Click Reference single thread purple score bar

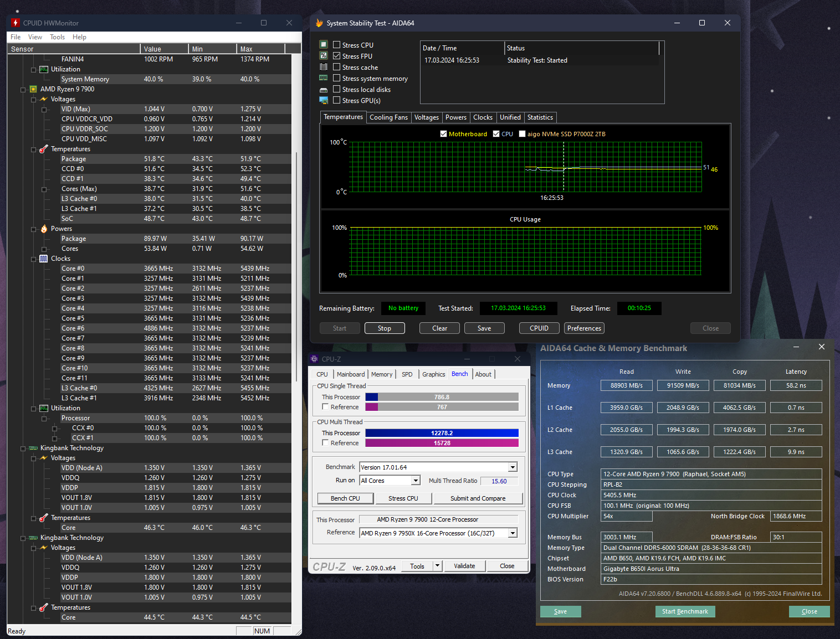[x=442, y=407]
